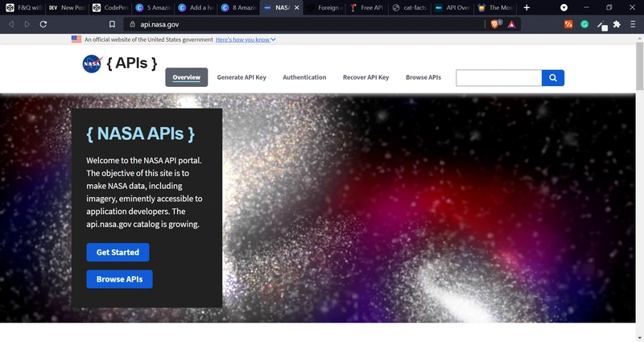Open the Authentication nav link
This screenshot has width=644, height=342.
pos(304,77)
